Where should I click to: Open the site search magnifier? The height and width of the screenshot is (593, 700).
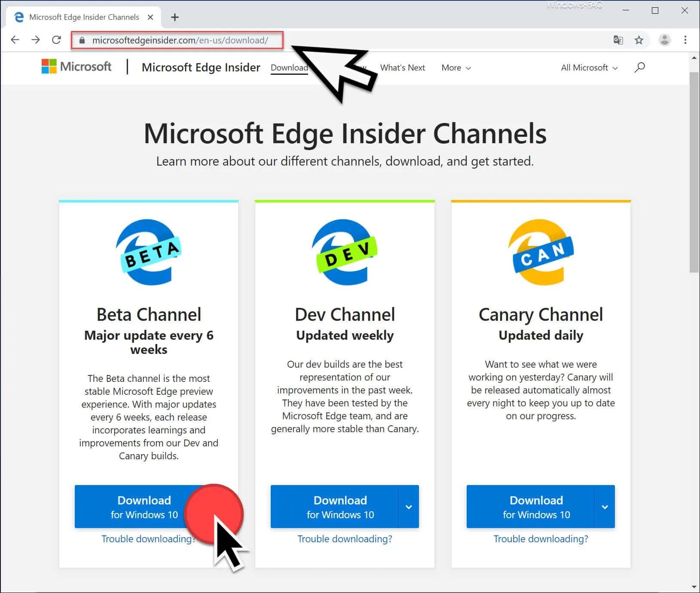pyautogui.click(x=639, y=68)
